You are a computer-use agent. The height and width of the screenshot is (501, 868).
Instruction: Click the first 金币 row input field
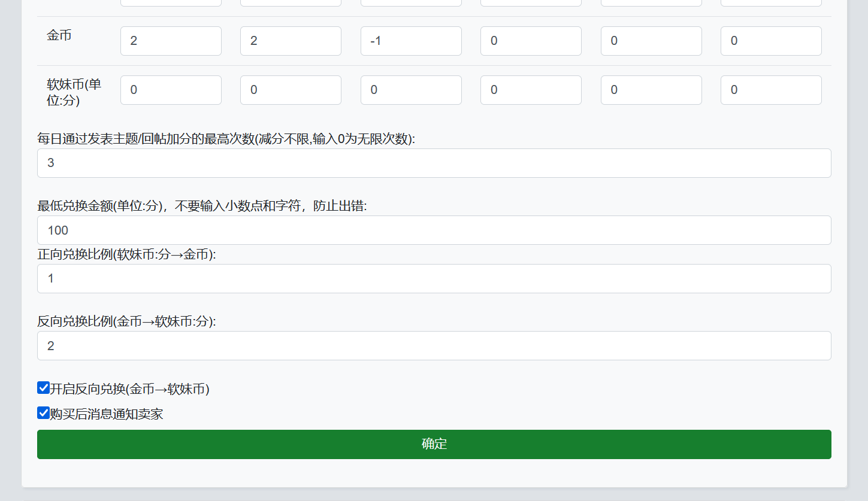point(171,41)
